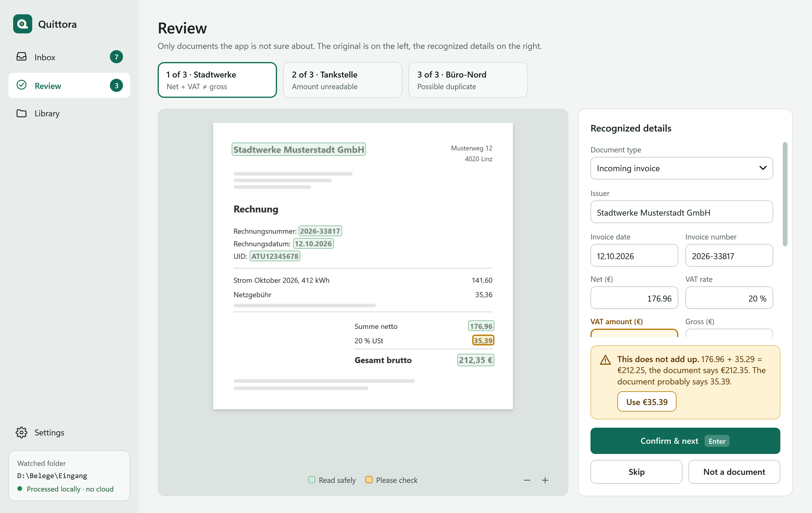Click the Invoice date field
This screenshot has width=812, height=513.
(x=634, y=256)
